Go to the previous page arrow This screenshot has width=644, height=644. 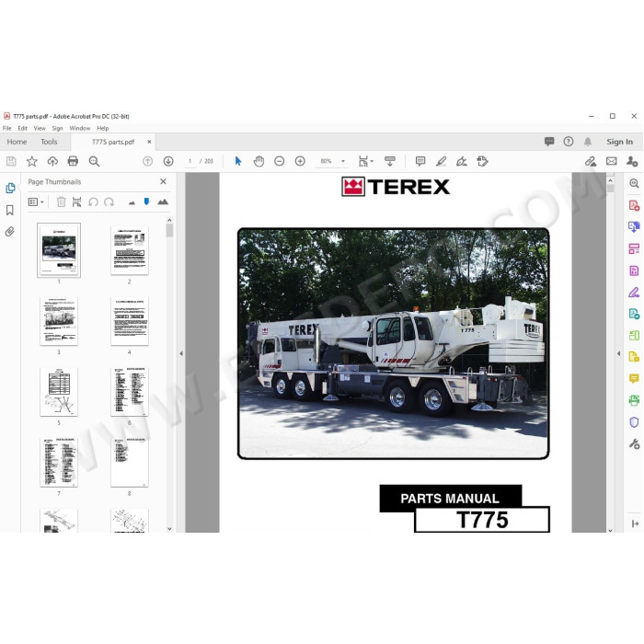pyautogui.click(x=147, y=161)
